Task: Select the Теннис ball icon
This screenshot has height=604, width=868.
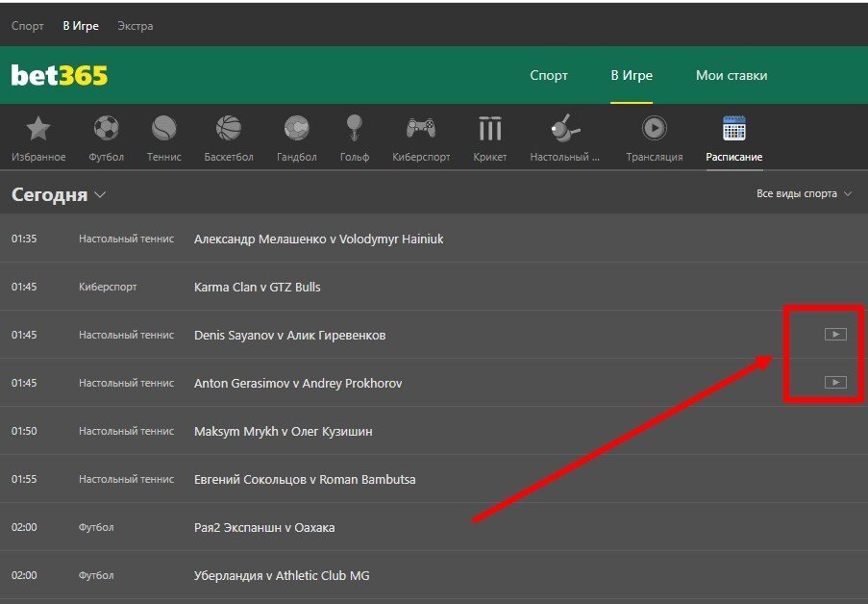Action: click(x=164, y=129)
